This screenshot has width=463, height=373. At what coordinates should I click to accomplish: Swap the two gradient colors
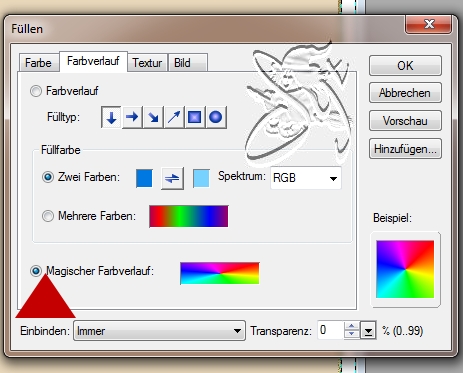point(172,178)
